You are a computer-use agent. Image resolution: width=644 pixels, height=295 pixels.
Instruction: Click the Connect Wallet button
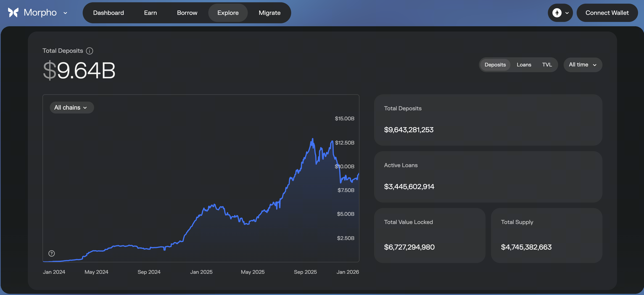(607, 13)
